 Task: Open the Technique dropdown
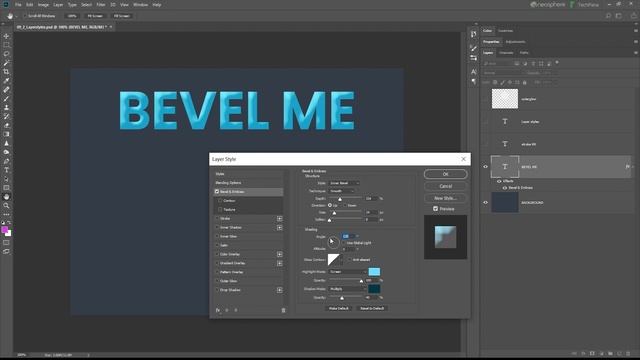click(x=342, y=191)
